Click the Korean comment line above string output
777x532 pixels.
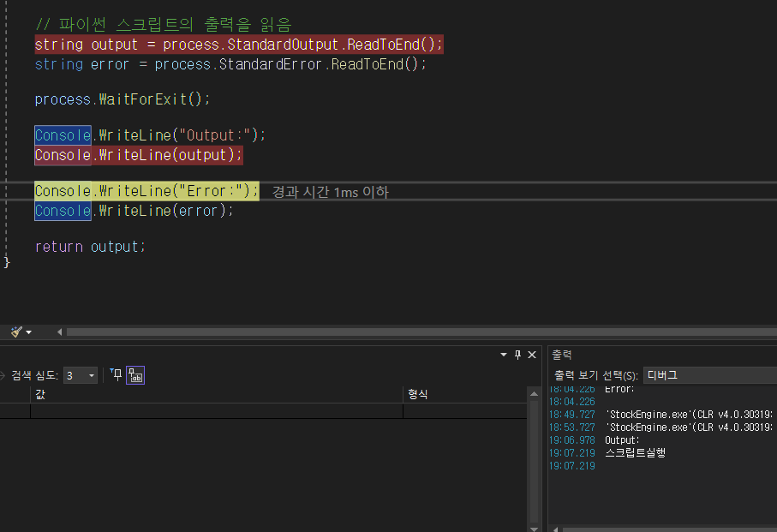click(164, 24)
